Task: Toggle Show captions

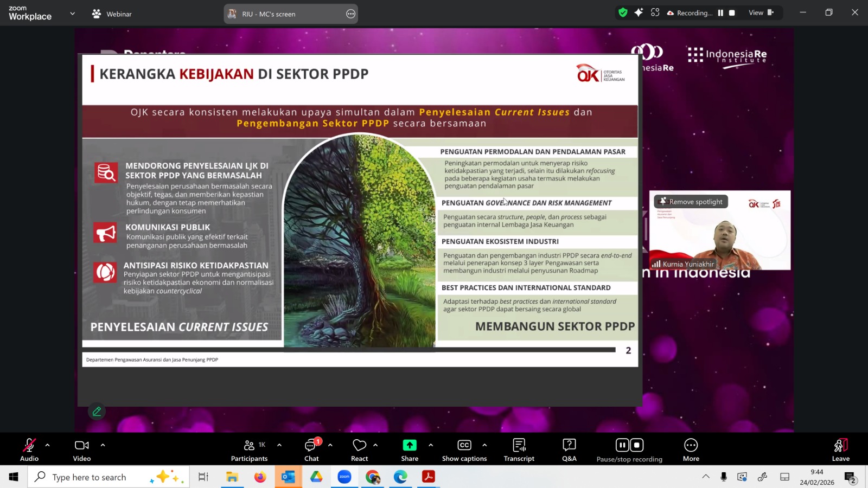Action: pos(464,450)
